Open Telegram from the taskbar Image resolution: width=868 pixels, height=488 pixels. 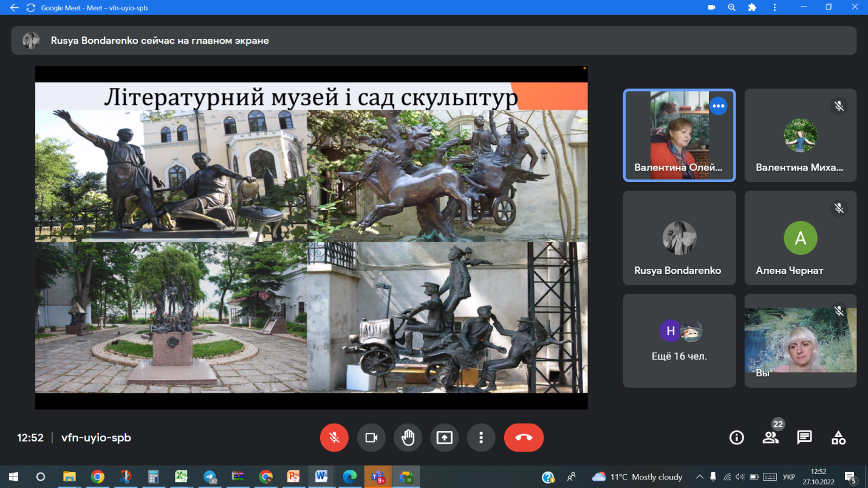pyautogui.click(x=210, y=477)
